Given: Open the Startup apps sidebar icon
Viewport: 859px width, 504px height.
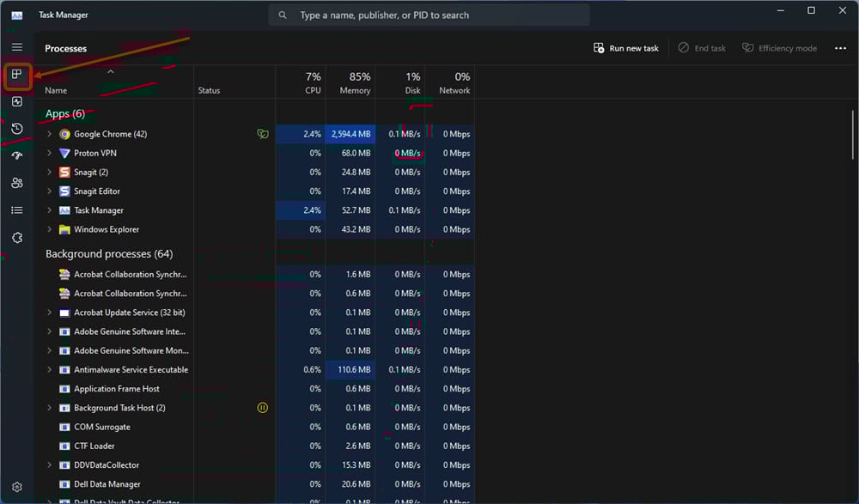Looking at the screenshot, I should point(17,155).
